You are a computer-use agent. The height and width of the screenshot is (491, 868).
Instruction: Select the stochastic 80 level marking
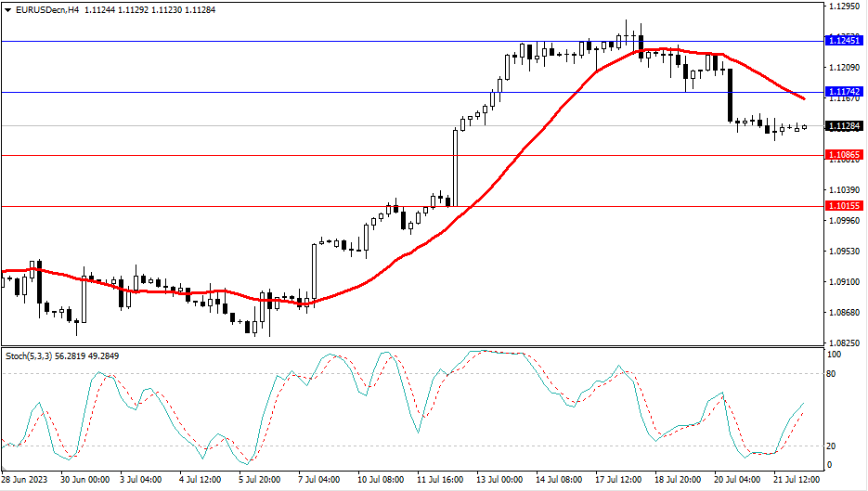click(x=833, y=374)
